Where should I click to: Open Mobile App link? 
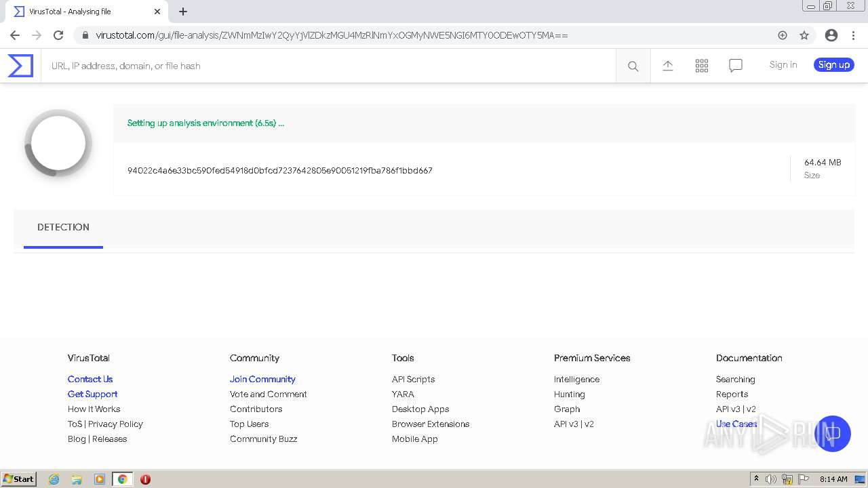click(414, 439)
